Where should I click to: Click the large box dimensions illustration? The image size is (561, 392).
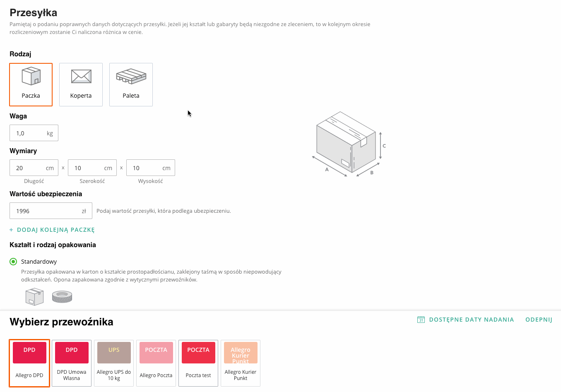click(x=349, y=144)
